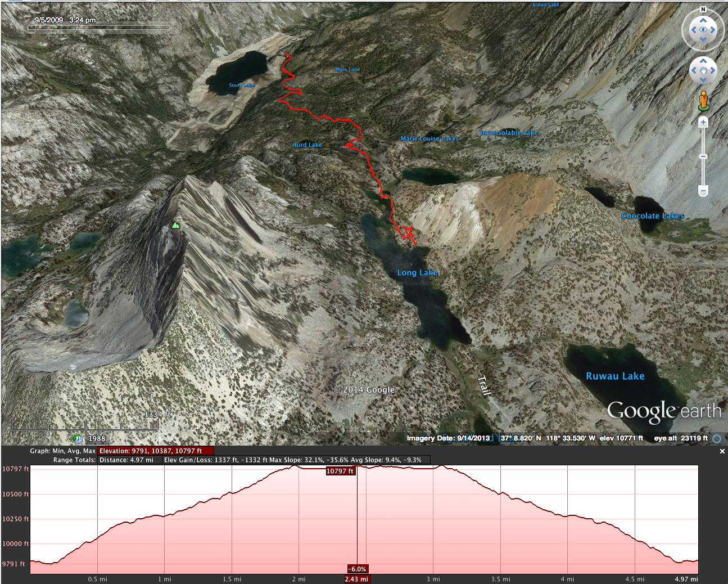Click the 2.43 mi elevation profile marker

pyautogui.click(x=357, y=579)
